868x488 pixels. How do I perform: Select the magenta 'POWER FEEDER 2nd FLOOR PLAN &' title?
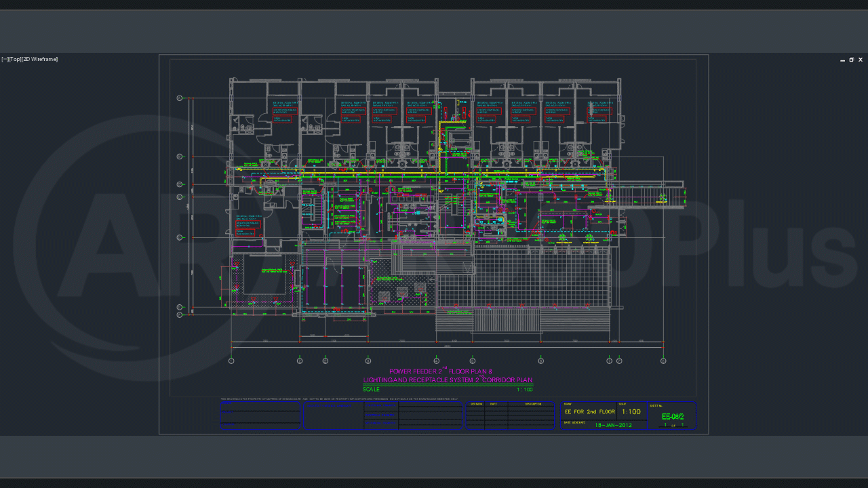coord(441,371)
